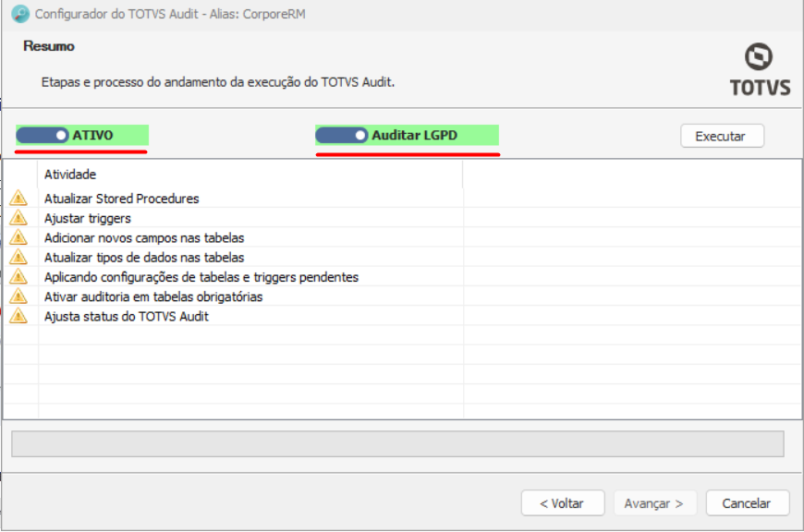
Task: Click warning icon beside Adicionar novos campos nas tabelas
Action: click(18, 237)
